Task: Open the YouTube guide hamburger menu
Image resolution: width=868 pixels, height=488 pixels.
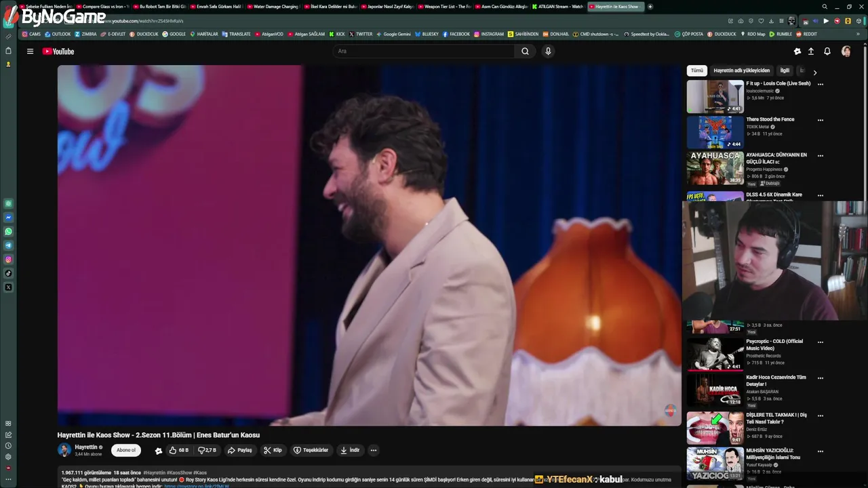Action: pos(30,52)
